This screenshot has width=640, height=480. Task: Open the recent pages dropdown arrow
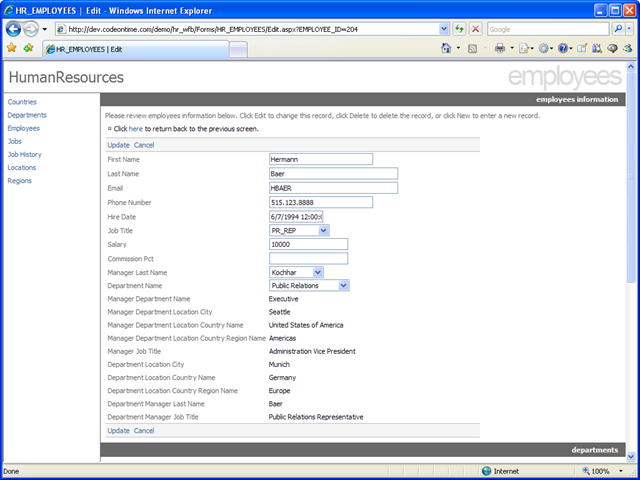pyautogui.click(x=44, y=29)
